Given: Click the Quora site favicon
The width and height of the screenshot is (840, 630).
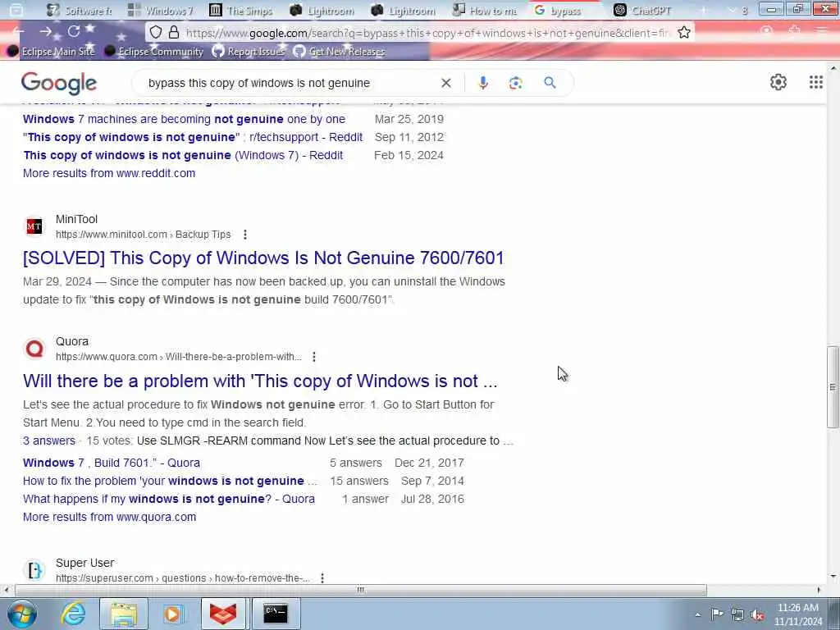Looking at the screenshot, I should [x=34, y=349].
